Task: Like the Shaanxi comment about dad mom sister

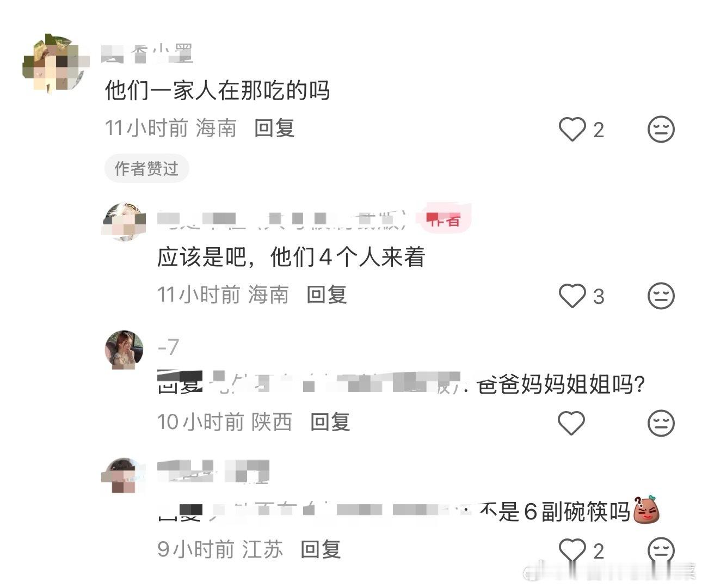Action: coord(571,423)
